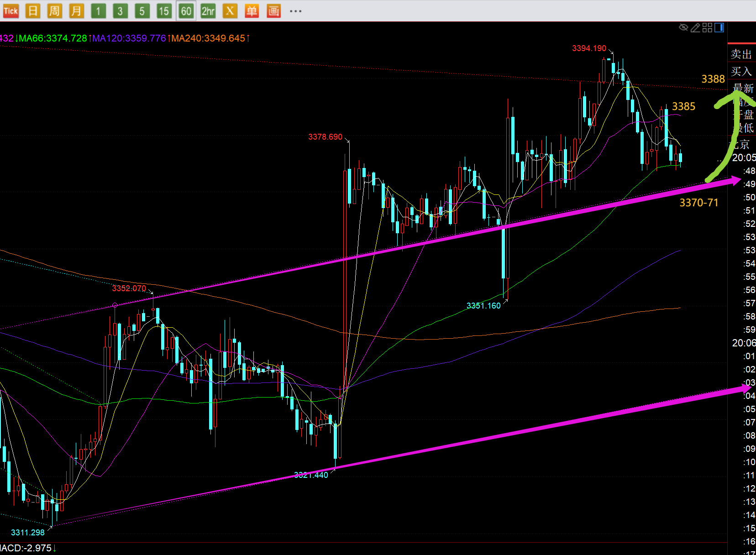Click the 3351.160 low price label

click(483, 306)
